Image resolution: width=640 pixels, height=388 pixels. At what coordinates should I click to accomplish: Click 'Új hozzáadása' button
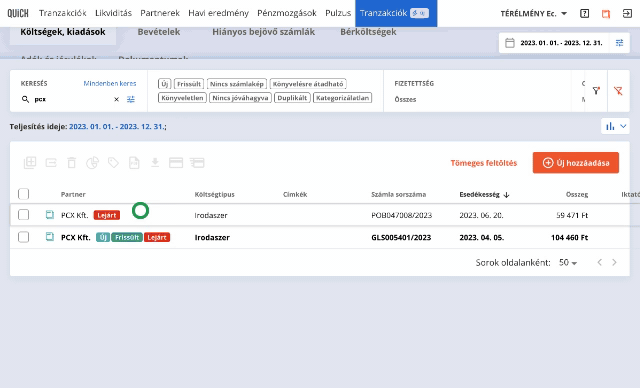point(576,163)
